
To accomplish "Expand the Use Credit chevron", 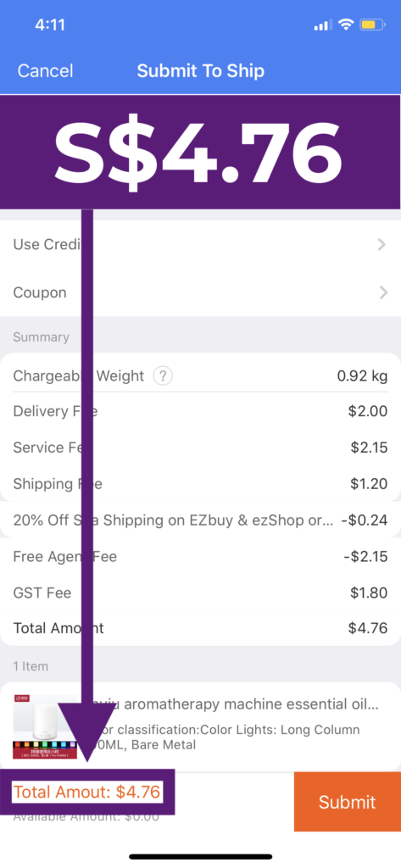I will coord(382,244).
